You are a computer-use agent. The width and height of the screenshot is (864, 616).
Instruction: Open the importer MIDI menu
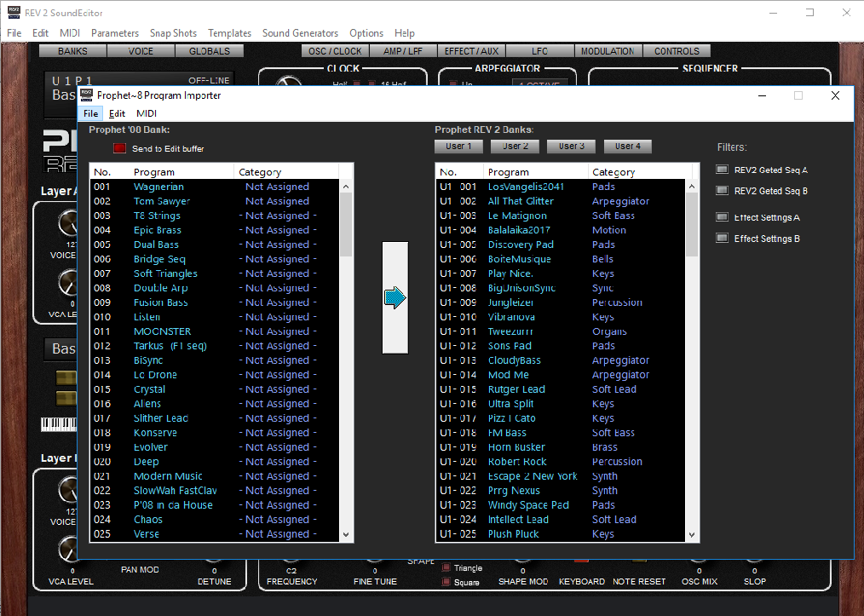[147, 113]
